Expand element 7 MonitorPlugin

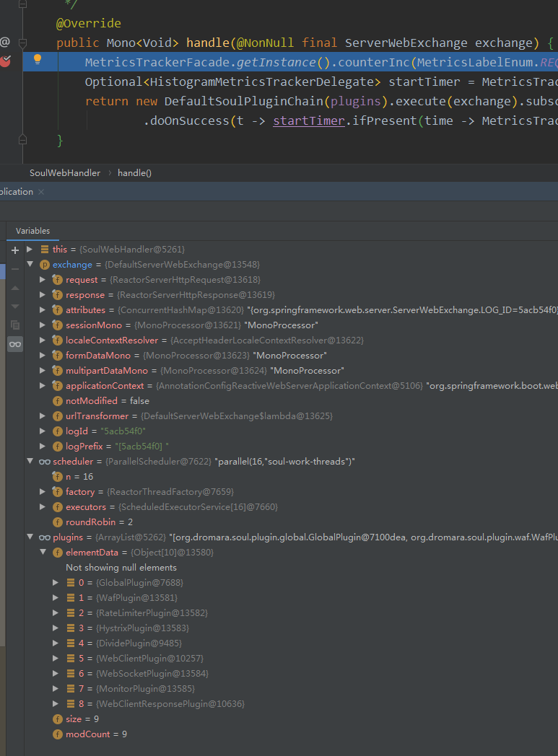(56, 688)
